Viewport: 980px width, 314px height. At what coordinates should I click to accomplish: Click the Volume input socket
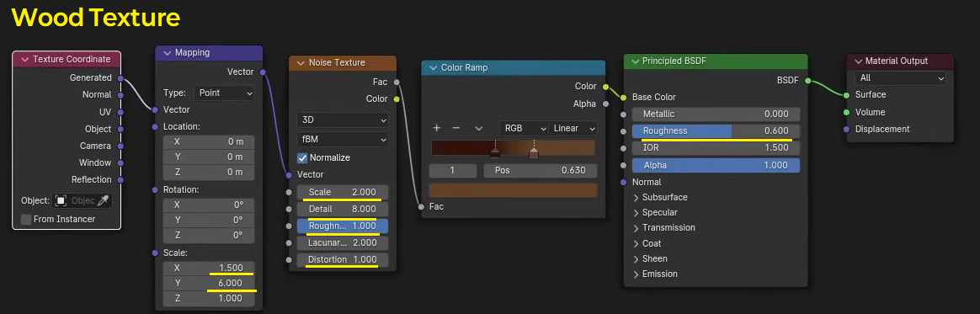tap(846, 113)
